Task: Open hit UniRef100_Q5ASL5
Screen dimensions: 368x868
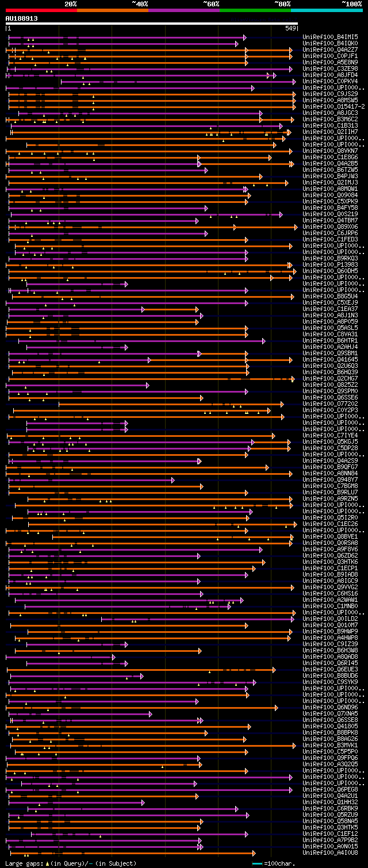Action: click(330, 328)
